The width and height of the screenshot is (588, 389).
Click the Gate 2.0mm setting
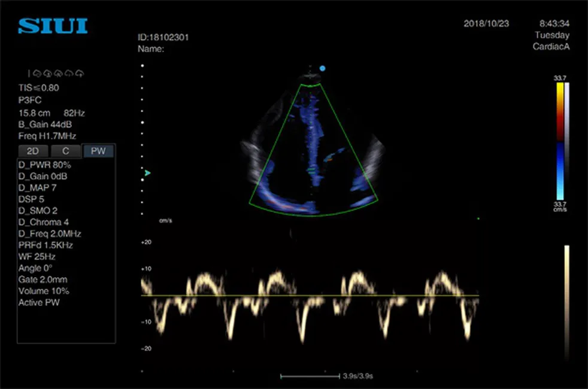(44, 279)
